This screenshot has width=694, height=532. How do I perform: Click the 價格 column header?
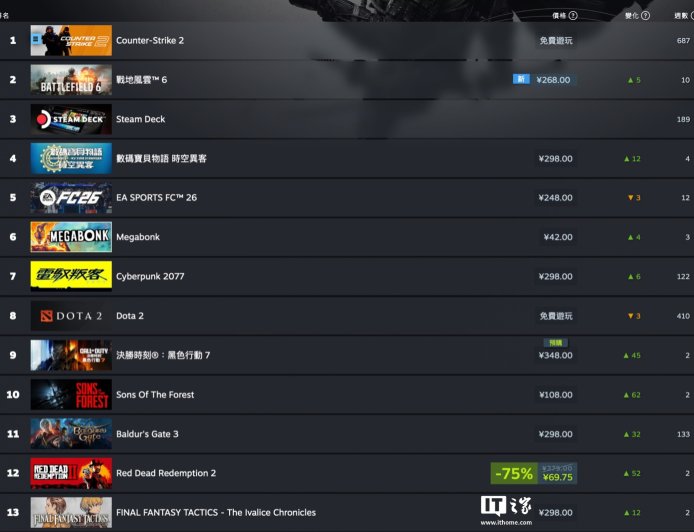coord(559,15)
